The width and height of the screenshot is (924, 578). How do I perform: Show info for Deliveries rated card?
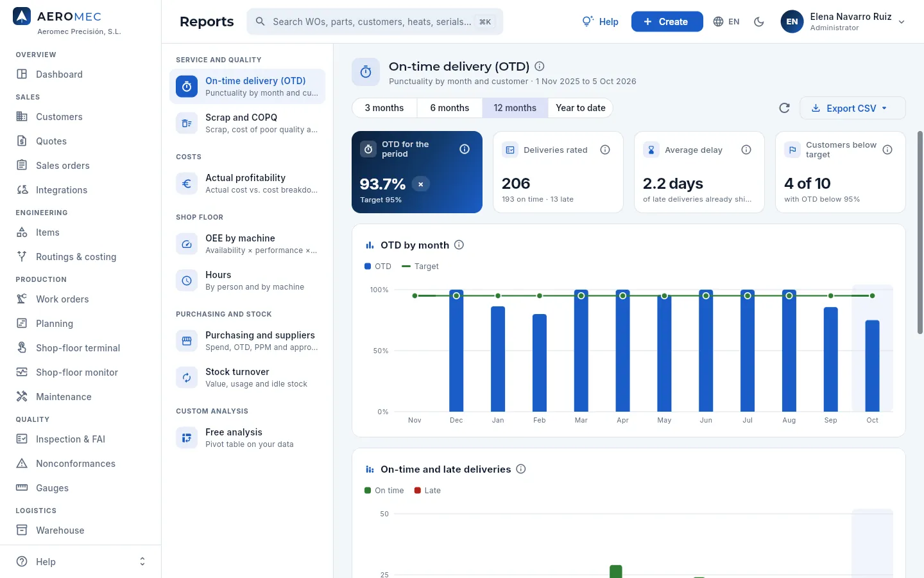coord(605,150)
